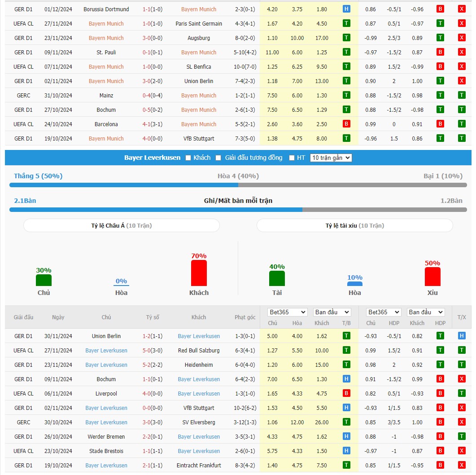The image size is (476, 475).
Task: Click green T result icon in Eintracht Frankfurt row
Action: coord(346,465)
